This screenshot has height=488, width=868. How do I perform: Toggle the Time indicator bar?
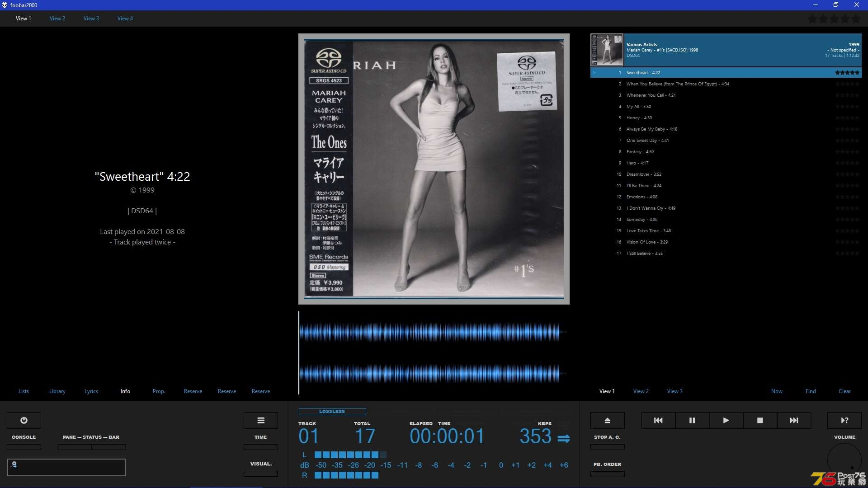261,447
